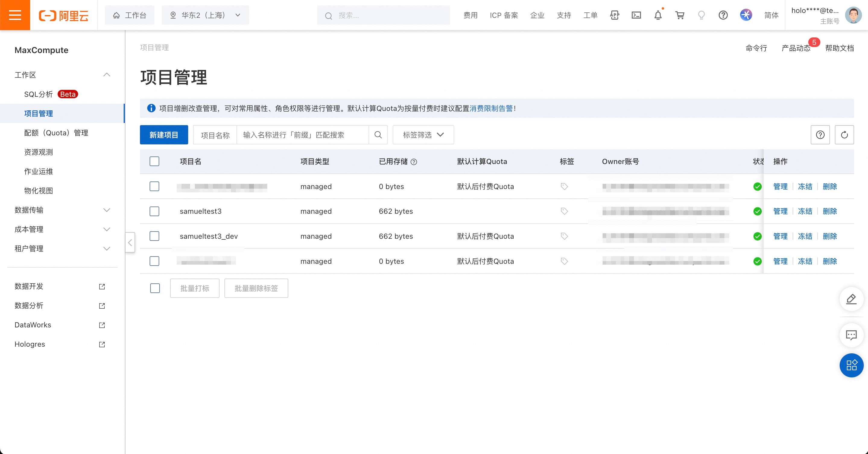Click the 工作台 home button
The width and height of the screenshot is (868, 454).
[x=129, y=15]
